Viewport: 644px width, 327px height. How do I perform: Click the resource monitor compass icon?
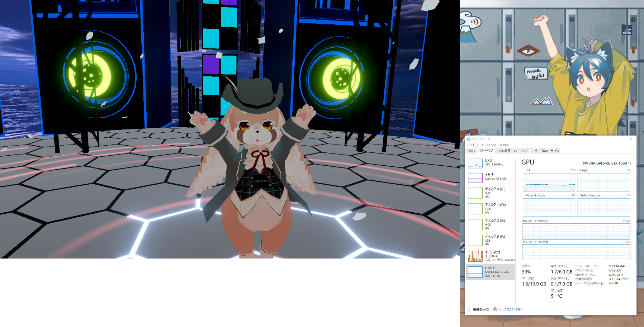495,309
